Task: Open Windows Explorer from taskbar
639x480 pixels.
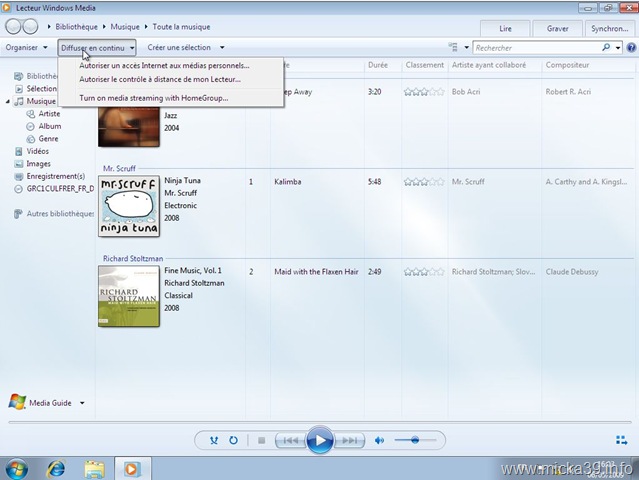Action: 94,469
